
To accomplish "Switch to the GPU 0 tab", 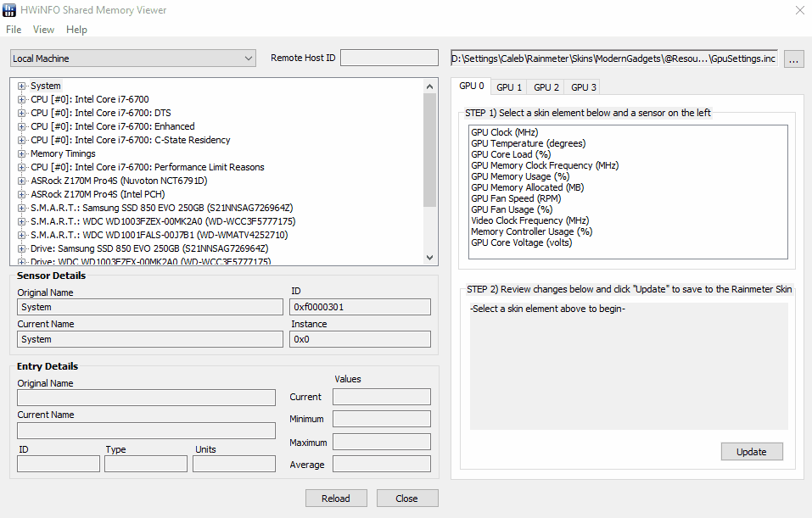I will [471, 86].
